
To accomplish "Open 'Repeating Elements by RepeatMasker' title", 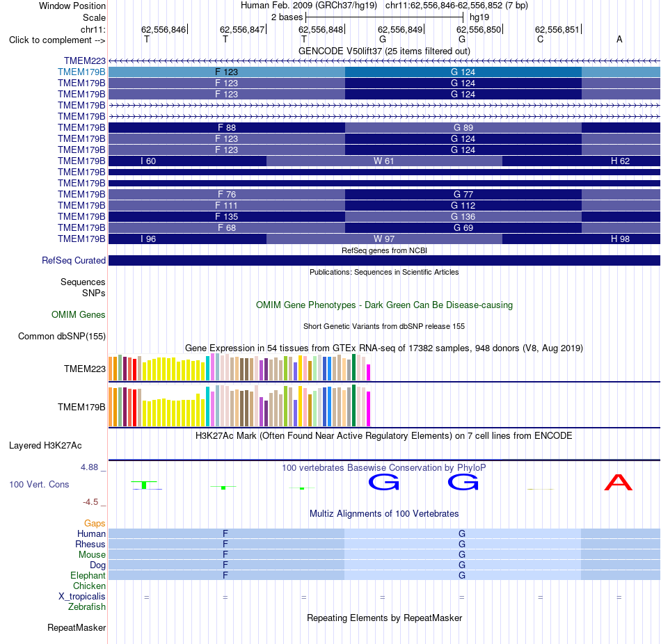I will 384,618.
